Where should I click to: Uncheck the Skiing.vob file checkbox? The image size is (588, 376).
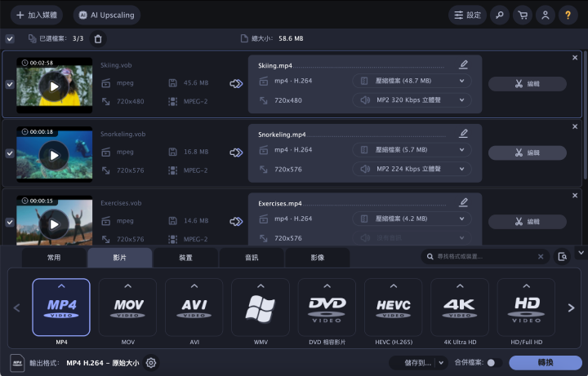pos(10,85)
